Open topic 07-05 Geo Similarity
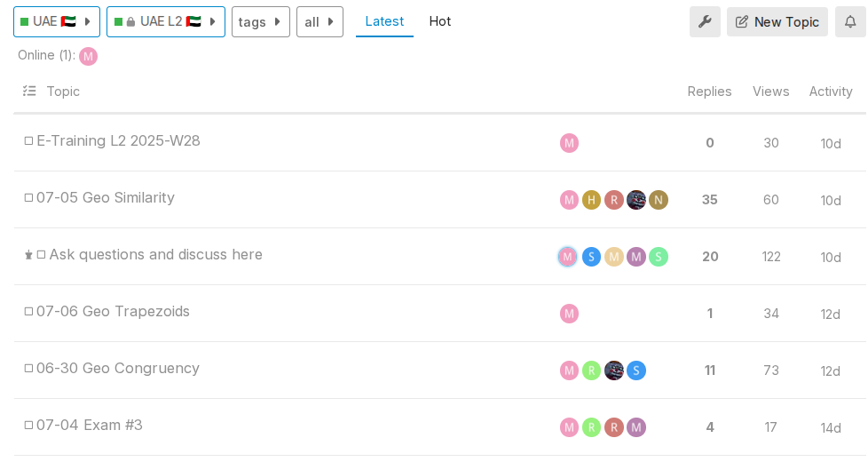Screen dimensions: 868x462 tap(106, 198)
